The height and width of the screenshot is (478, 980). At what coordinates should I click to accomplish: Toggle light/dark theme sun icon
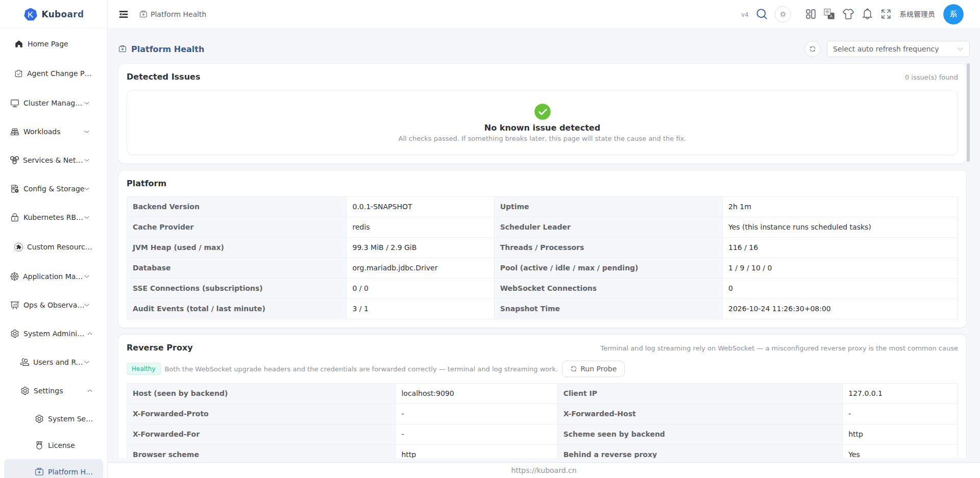783,14
